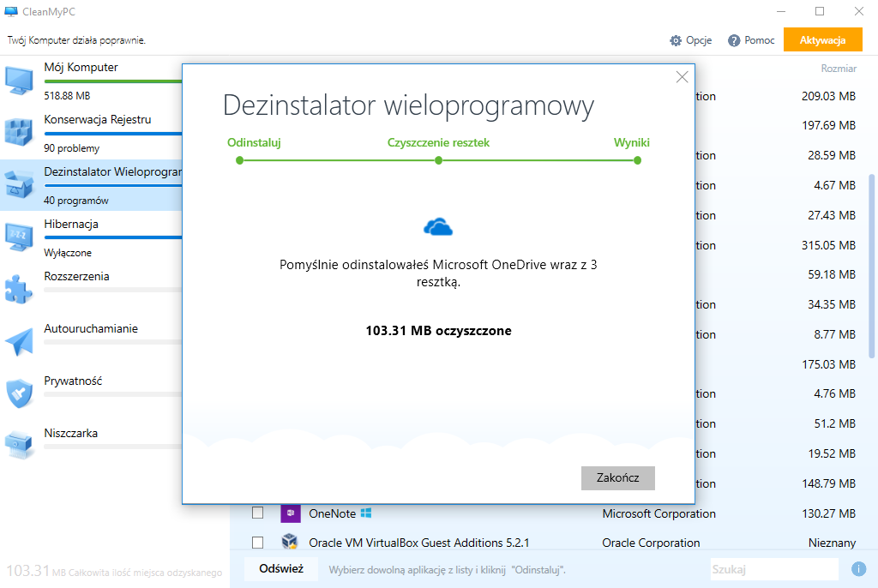Screen dimensions: 878x588
Task: Click the Pomoc question mark icon
Action: click(734, 40)
